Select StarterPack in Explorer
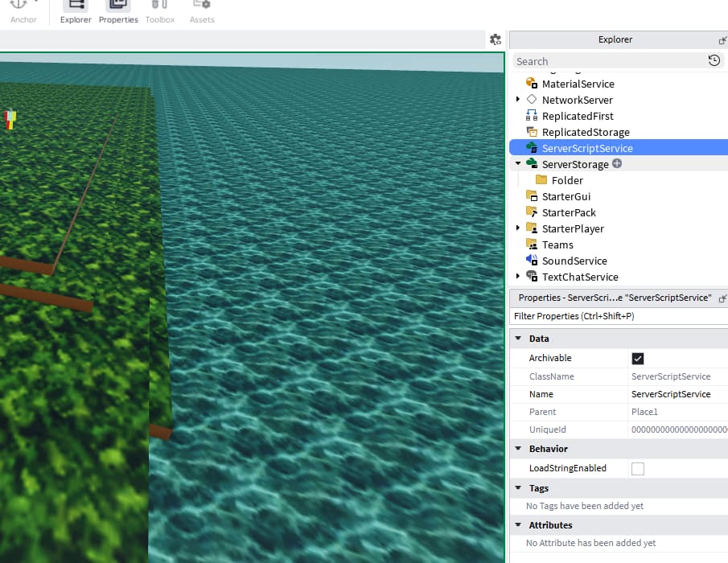Image resolution: width=728 pixels, height=563 pixels. coord(569,212)
